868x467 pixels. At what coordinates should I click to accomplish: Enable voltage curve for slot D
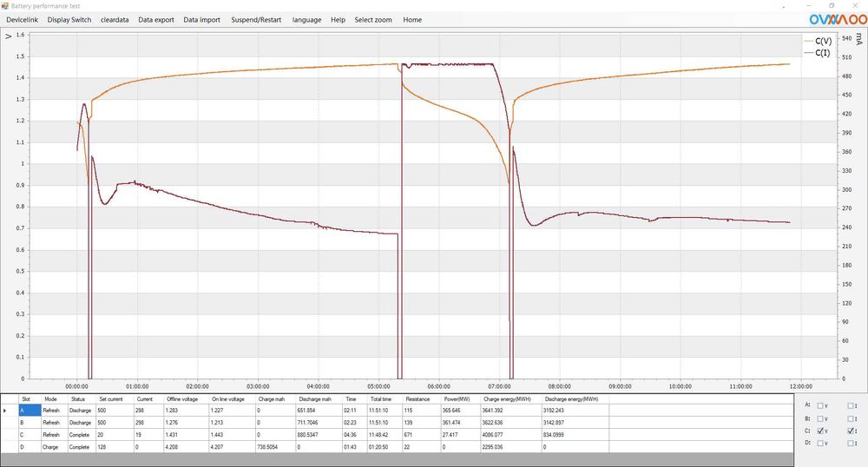pos(820,443)
